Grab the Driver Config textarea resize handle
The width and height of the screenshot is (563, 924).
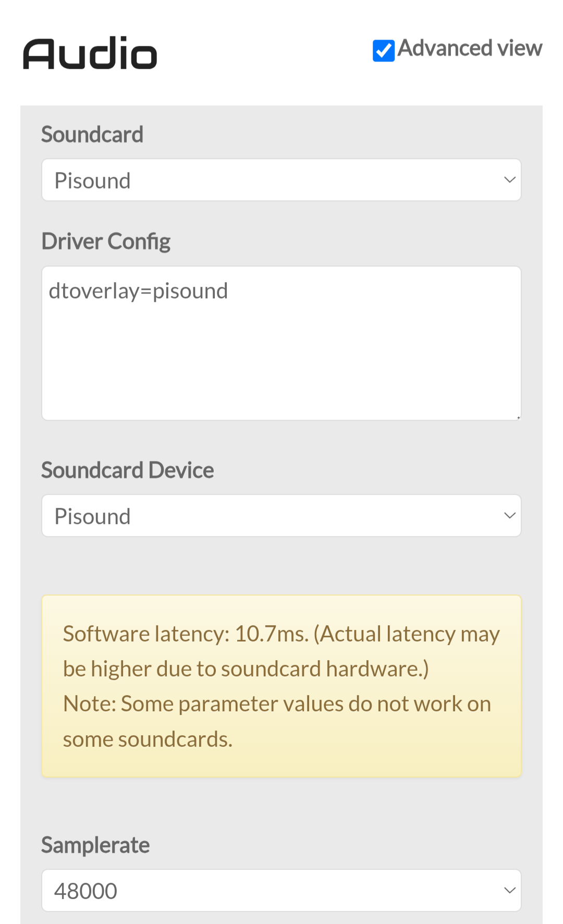(x=518, y=417)
